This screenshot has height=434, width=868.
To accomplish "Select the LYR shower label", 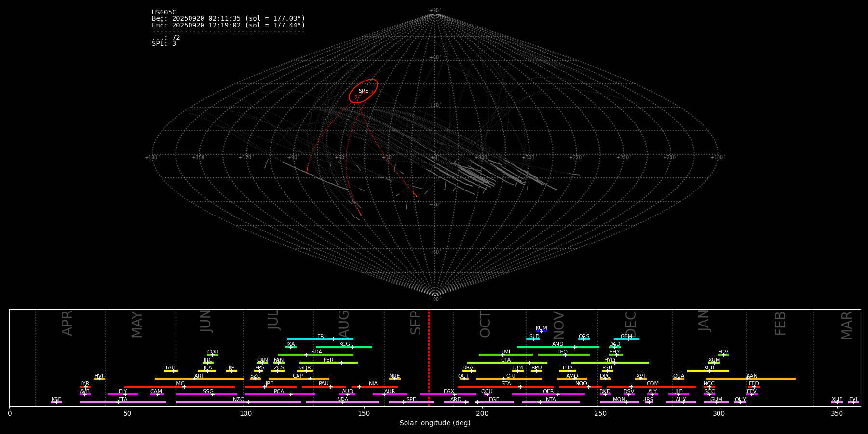I will tap(85, 384).
